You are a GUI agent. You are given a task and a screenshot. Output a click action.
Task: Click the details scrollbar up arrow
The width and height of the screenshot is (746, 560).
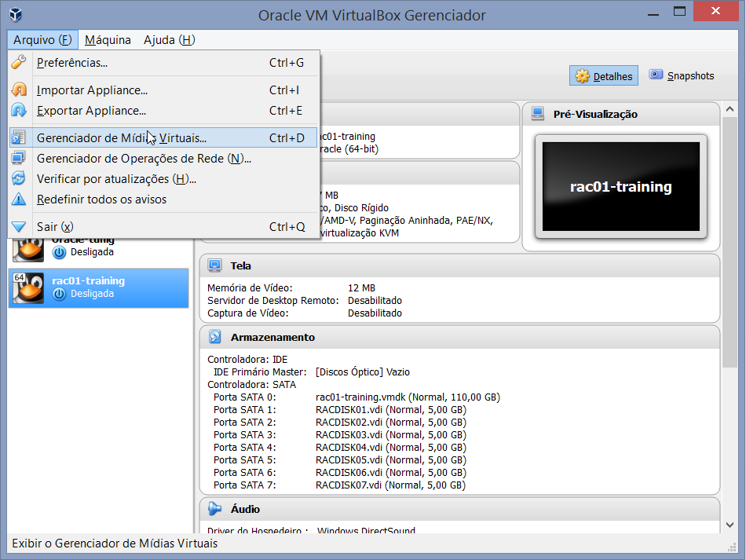(730, 109)
